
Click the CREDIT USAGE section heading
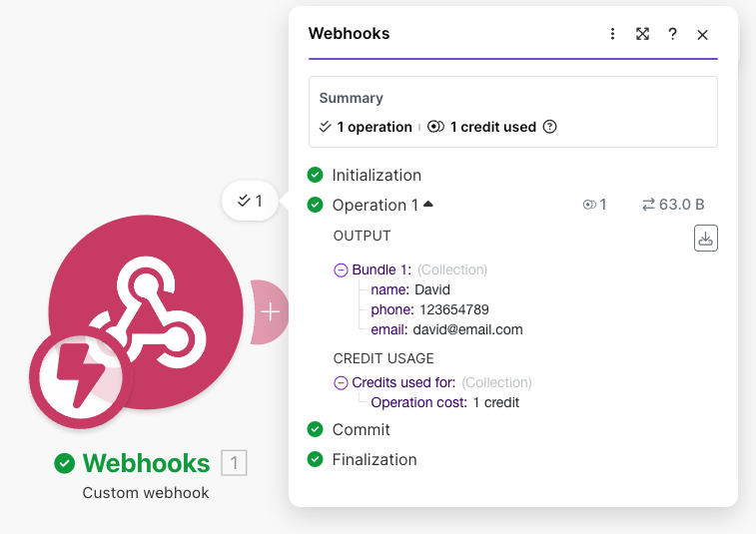tap(383, 358)
